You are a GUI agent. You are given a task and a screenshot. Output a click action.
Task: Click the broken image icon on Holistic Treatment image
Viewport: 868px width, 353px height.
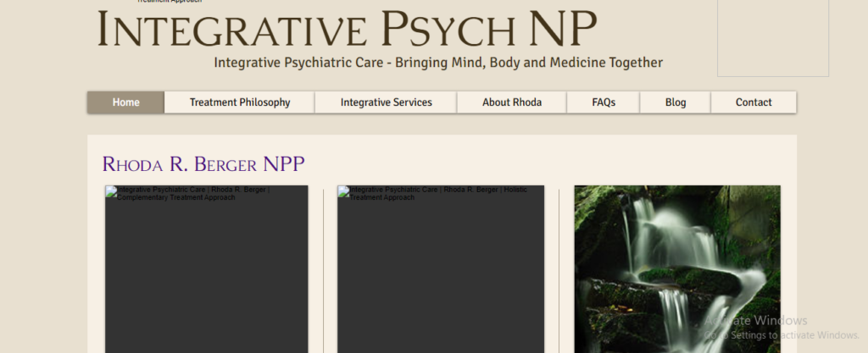[343, 191]
